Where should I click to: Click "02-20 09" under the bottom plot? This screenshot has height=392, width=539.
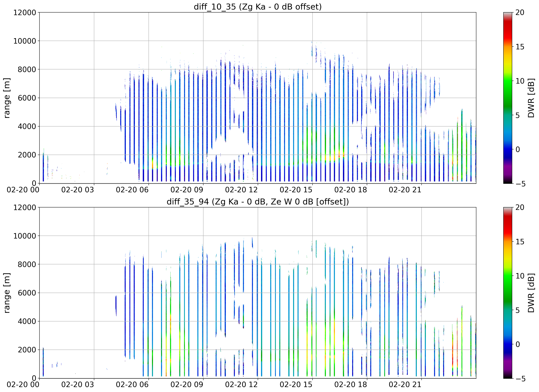coord(187,385)
